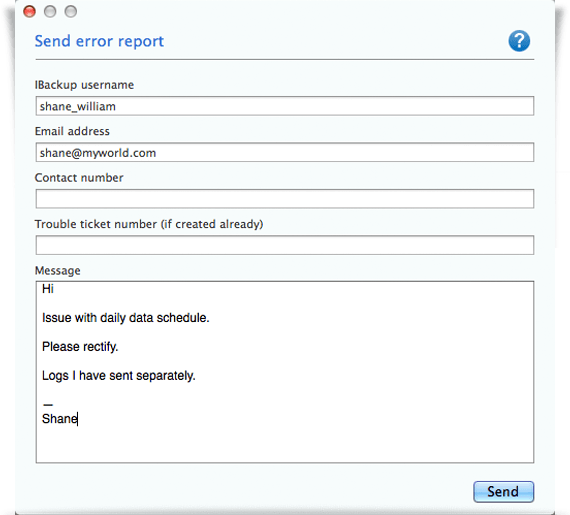The height and width of the screenshot is (515, 570).
Task: Send the error report
Action: pyautogui.click(x=503, y=492)
